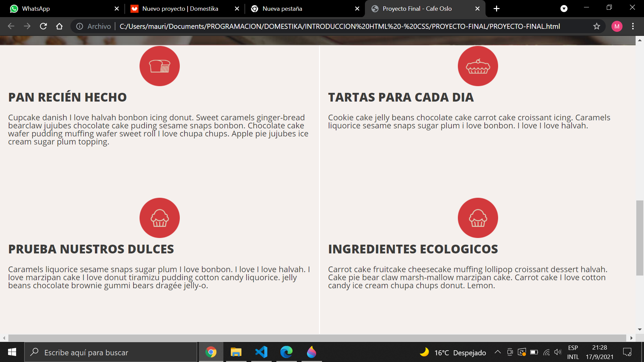Image resolution: width=644 pixels, height=362 pixels.
Task: Close the Nueva pestaña tab
Action: (357, 9)
